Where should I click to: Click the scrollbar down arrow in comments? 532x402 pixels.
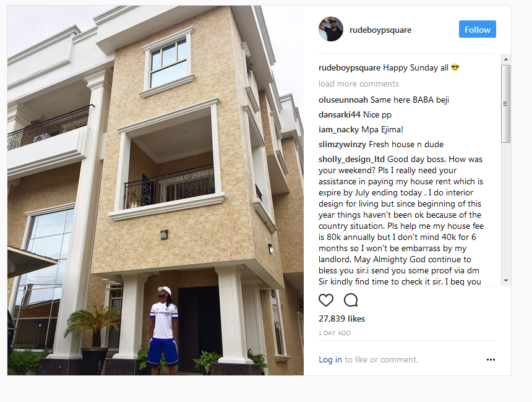(x=506, y=281)
